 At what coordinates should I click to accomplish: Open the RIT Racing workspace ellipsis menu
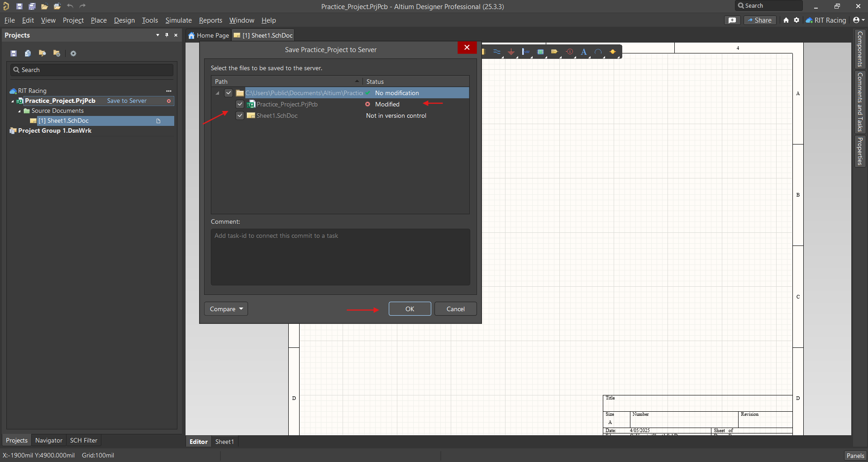click(169, 91)
